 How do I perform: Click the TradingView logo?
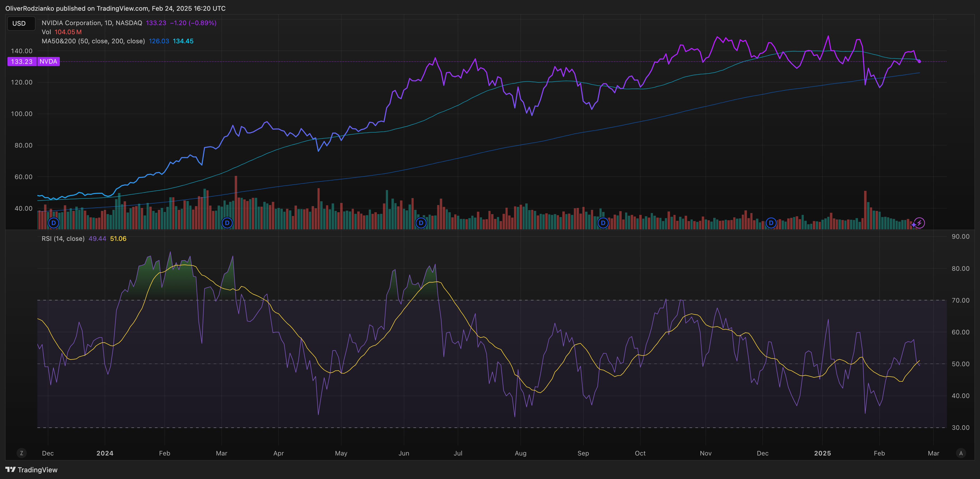click(x=32, y=470)
